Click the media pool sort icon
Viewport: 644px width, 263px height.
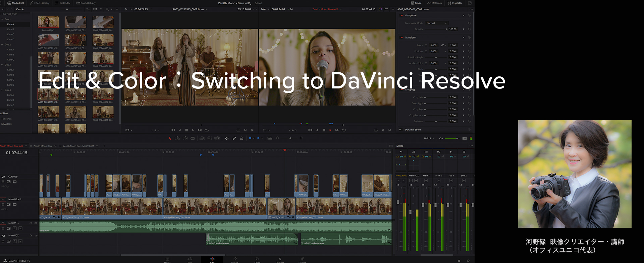[88, 9]
